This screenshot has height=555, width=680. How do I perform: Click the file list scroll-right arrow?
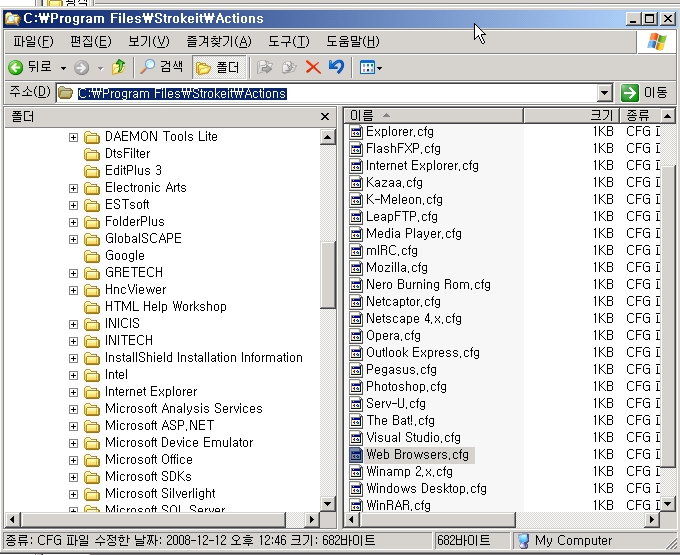point(651,519)
